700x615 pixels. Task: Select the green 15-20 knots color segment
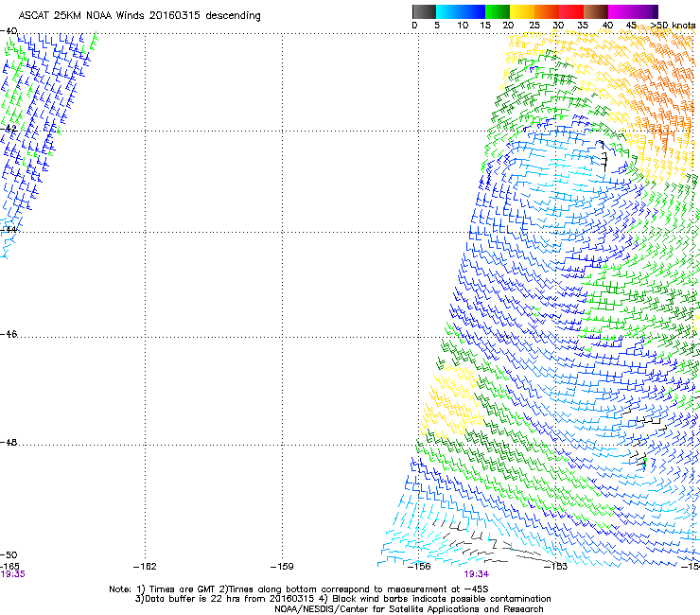click(498, 11)
